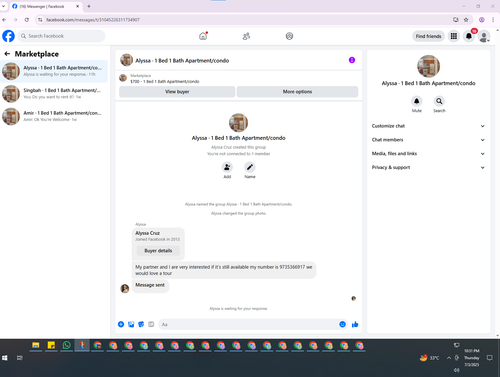Click the More options button
500x377 pixels.
coord(297,92)
